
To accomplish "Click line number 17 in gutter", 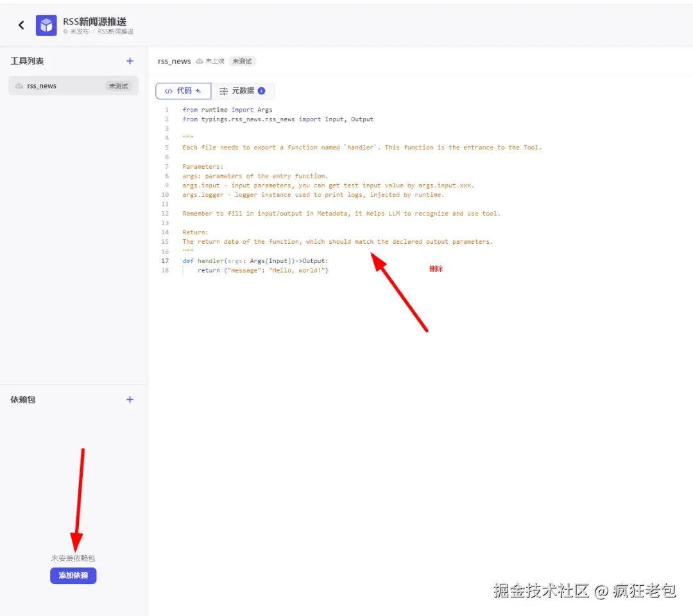I will pyautogui.click(x=165, y=261).
